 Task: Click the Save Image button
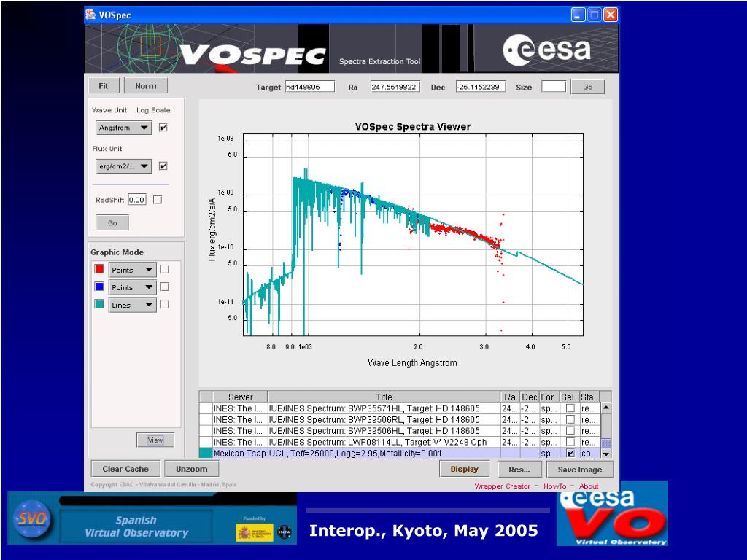pyautogui.click(x=580, y=470)
